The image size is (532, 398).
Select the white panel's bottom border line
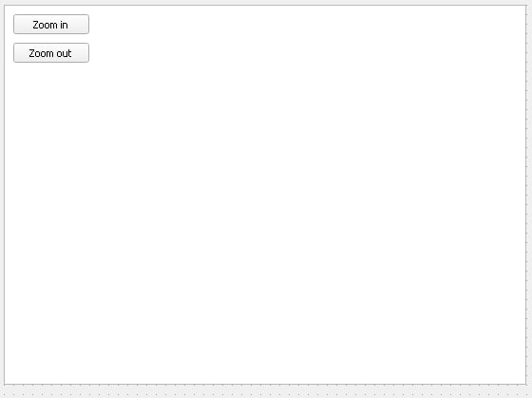[265, 385]
